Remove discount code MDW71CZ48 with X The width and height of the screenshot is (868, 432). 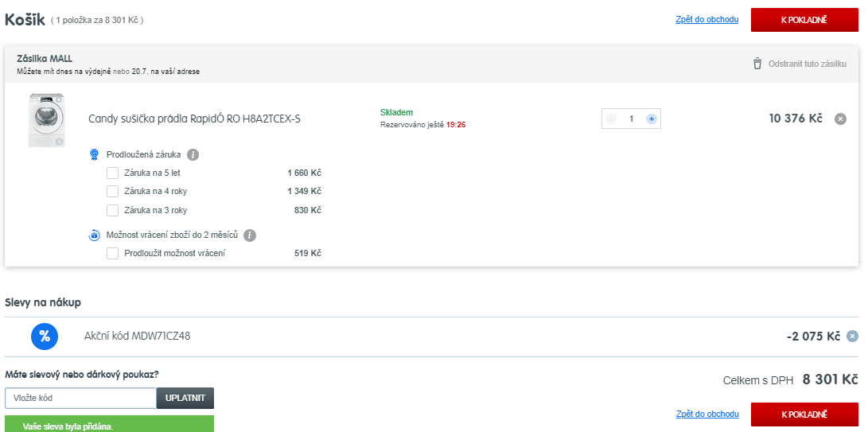point(853,337)
